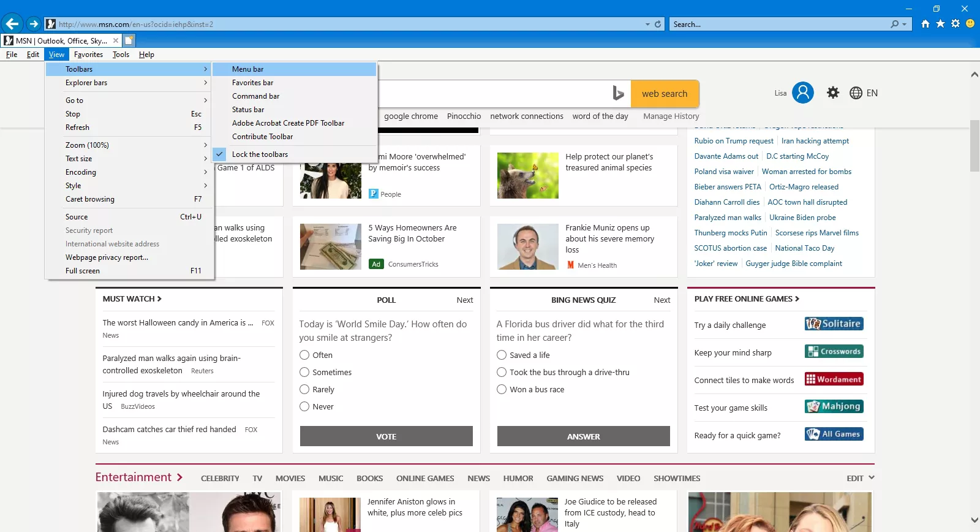Open the Home icon in browser toolbar
This screenshot has width=980, height=532.
925,24
